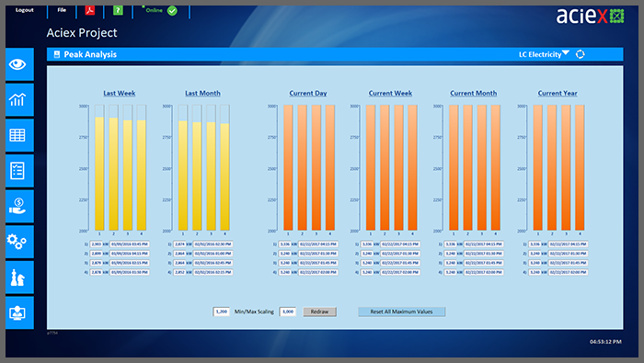Viewport: 644px width, 363px height.
Task: Select Current Day peak 1 kW value field
Action: pos(284,244)
